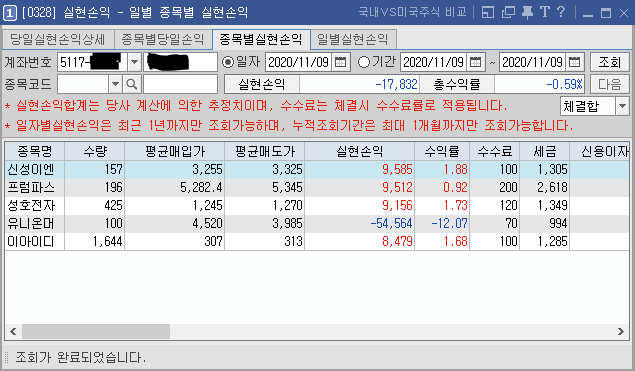Open the calendar picker for 일자 date
This screenshot has height=371, width=635.
coord(341,62)
